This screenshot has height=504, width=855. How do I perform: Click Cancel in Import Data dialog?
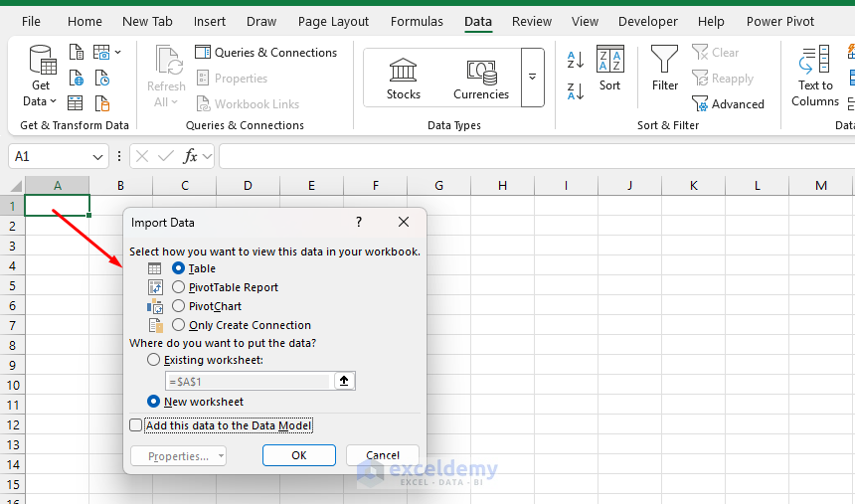[x=382, y=455]
